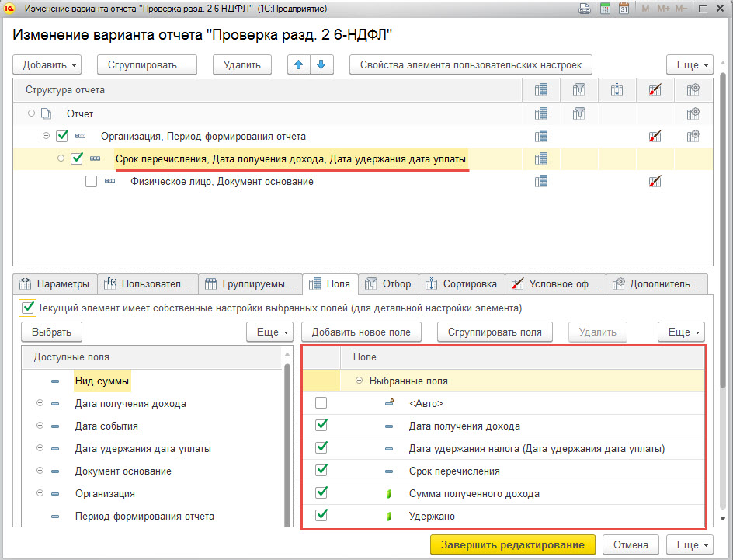Switch to the Отбор tab

[388, 283]
